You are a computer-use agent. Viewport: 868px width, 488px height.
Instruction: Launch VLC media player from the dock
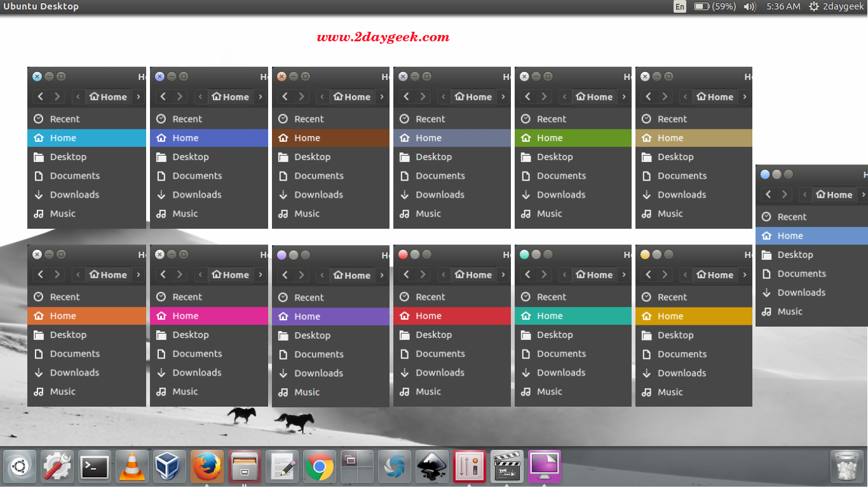point(132,468)
